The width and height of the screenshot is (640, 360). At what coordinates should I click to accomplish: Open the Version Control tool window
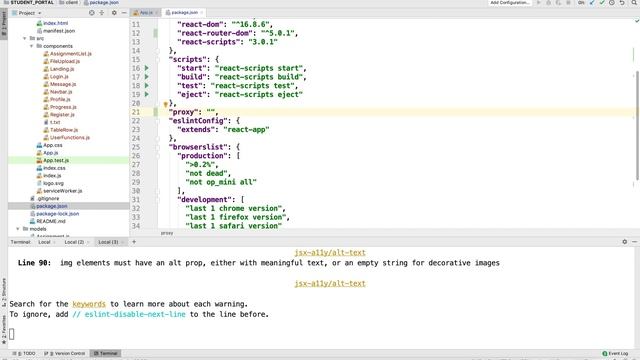point(64,353)
